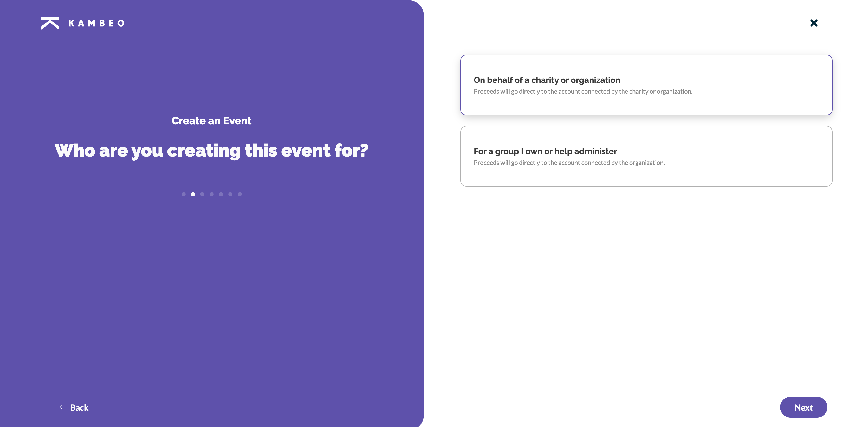The height and width of the screenshot is (427, 868).
Task: Select the third progress dot
Action: 202,194
